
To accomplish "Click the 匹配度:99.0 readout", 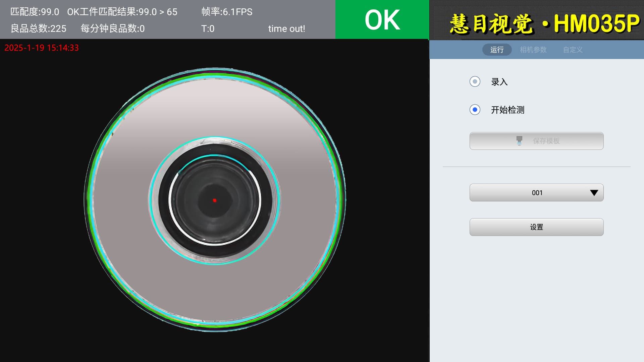I will click(35, 12).
